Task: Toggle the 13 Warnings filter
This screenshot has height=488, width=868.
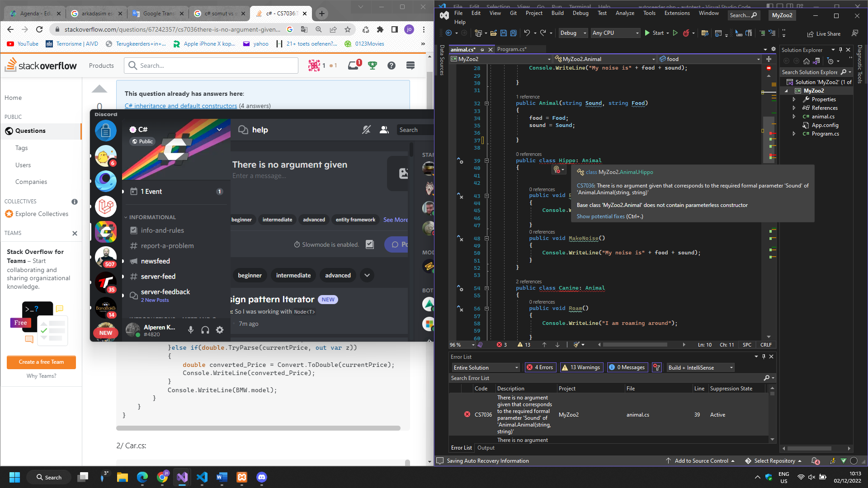Action: [581, 368]
